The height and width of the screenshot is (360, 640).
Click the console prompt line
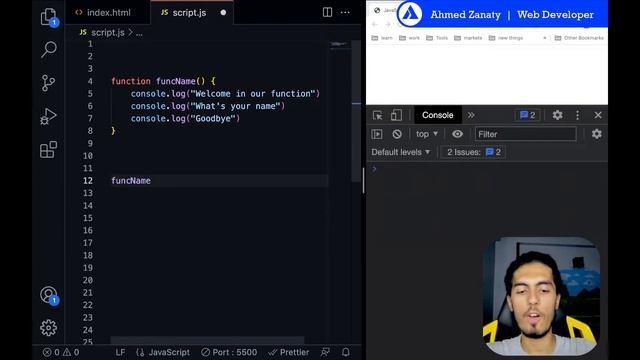pos(487,169)
